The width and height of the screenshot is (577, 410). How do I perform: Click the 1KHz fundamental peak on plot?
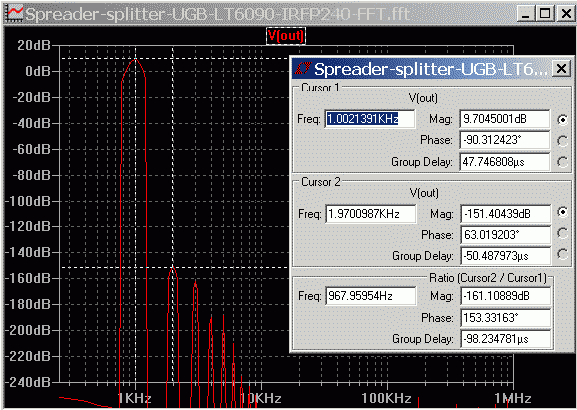pos(136,59)
